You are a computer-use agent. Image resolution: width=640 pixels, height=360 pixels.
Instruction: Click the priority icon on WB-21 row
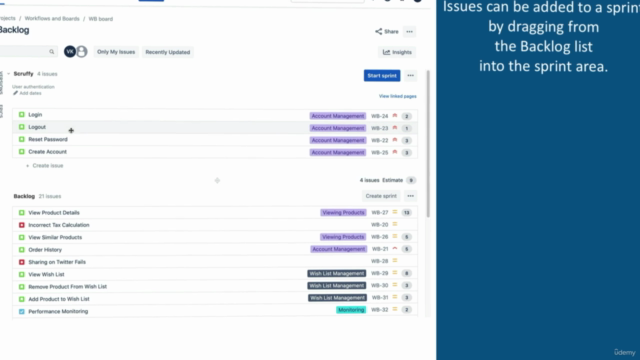coord(395,249)
